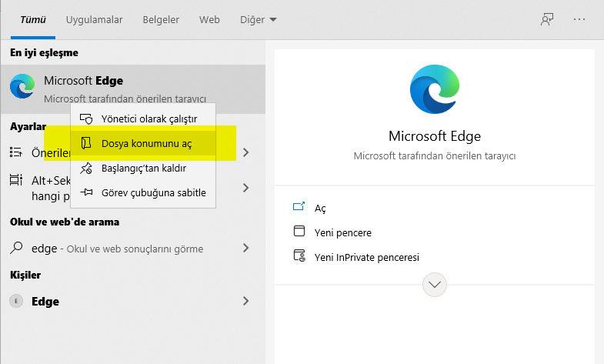The width and height of the screenshot is (604, 364).
Task: Open the three-dots options menu
Action: point(579,19)
